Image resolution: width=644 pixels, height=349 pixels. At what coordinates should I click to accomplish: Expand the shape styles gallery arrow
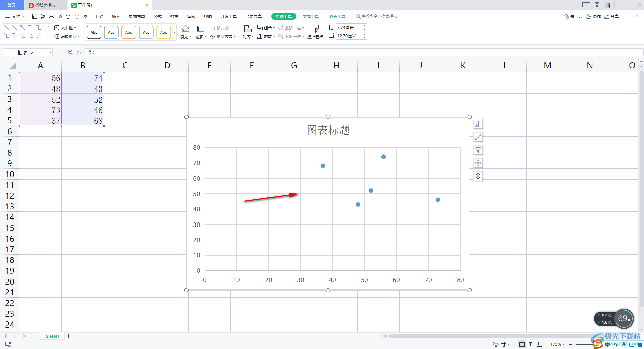[174, 32]
